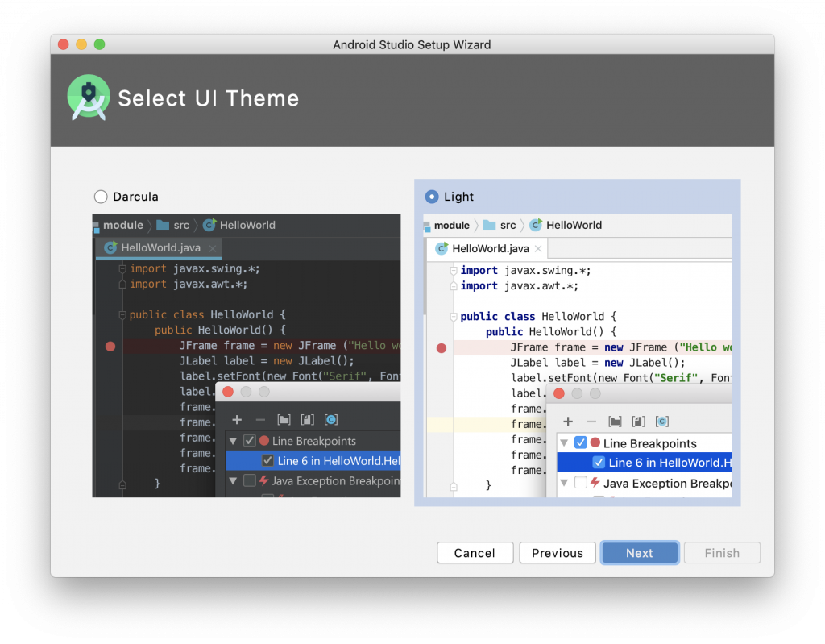This screenshot has width=825, height=644.
Task: Collapse Java Exception Breakpoints in Darcula preview
Action: (x=233, y=480)
